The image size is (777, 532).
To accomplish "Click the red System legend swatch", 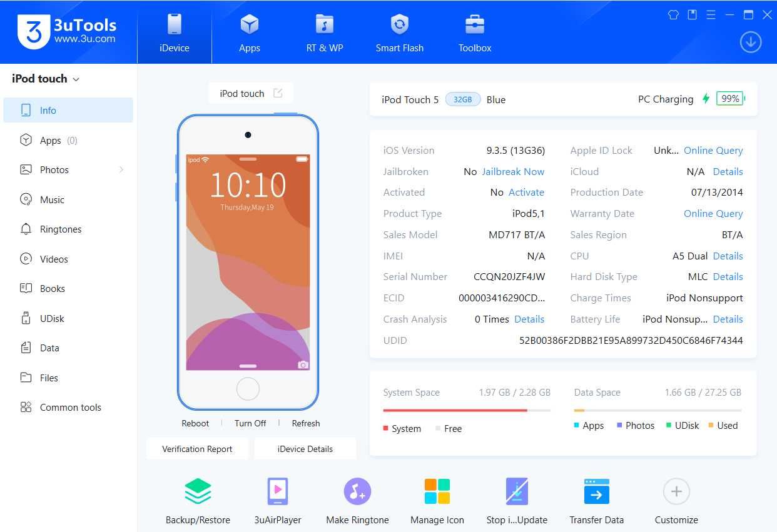I will pyautogui.click(x=386, y=428).
